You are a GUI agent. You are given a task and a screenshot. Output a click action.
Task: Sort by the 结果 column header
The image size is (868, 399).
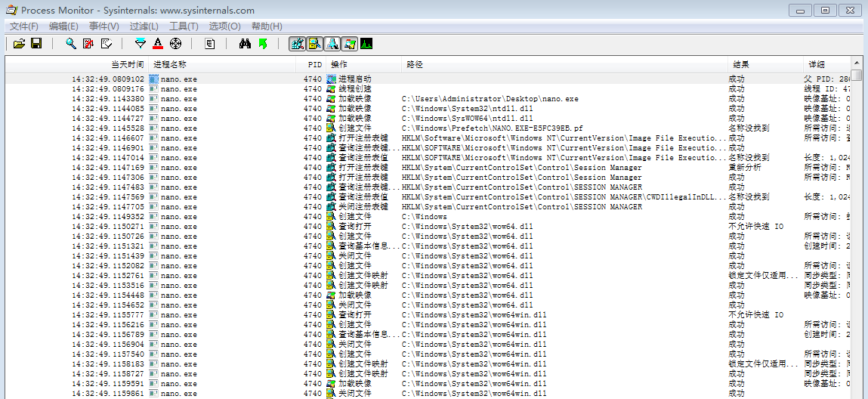765,65
